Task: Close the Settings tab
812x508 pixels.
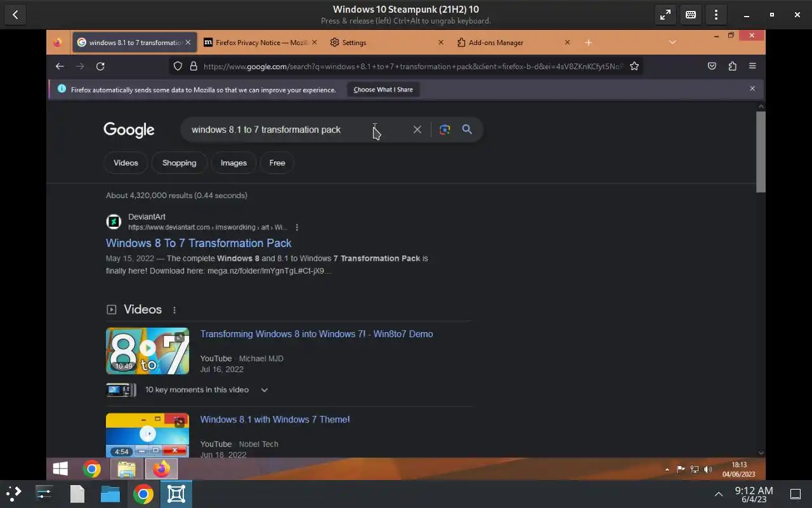Action: coord(441,43)
